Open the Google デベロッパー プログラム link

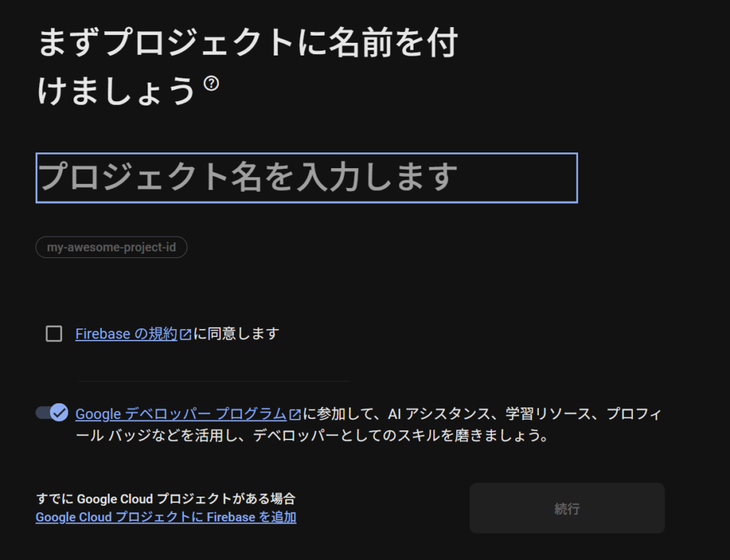(x=181, y=414)
